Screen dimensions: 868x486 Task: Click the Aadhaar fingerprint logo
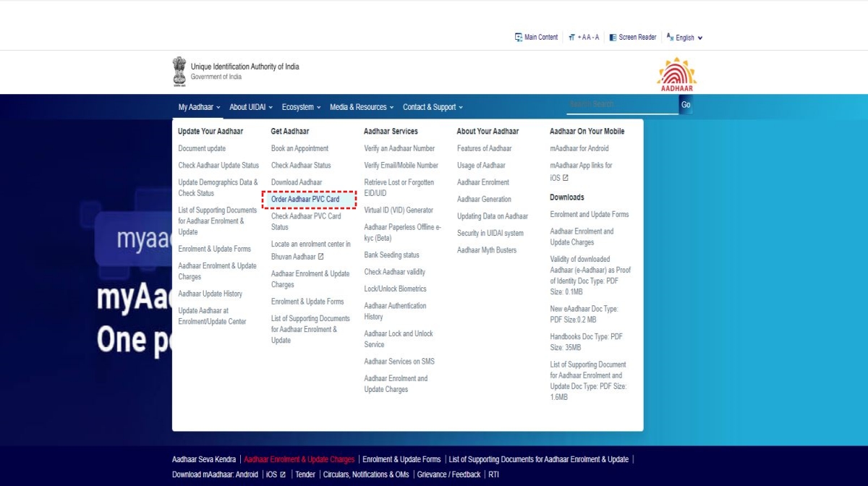[676, 74]
